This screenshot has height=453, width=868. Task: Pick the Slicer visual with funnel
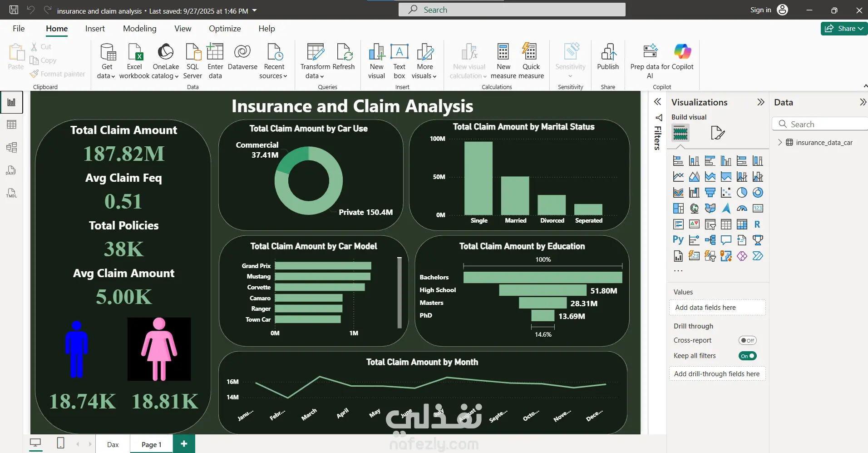710,224
